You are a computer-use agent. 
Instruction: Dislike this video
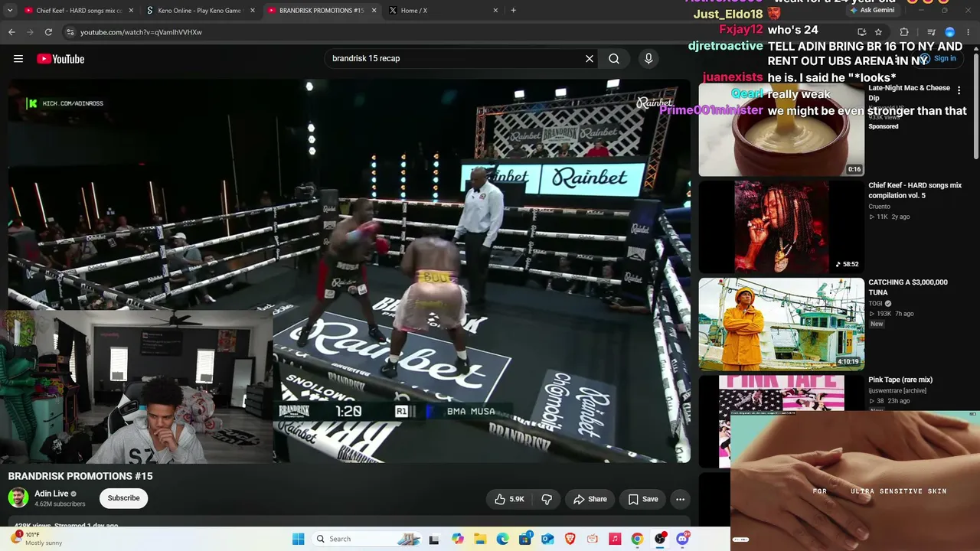[547, 499]
